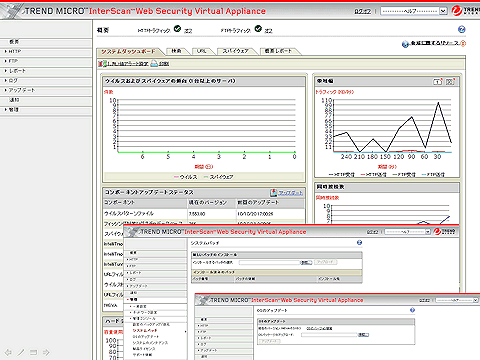Click the print link beside the printer icon
Screen dimensions: 480x360
tap(164, 64)
